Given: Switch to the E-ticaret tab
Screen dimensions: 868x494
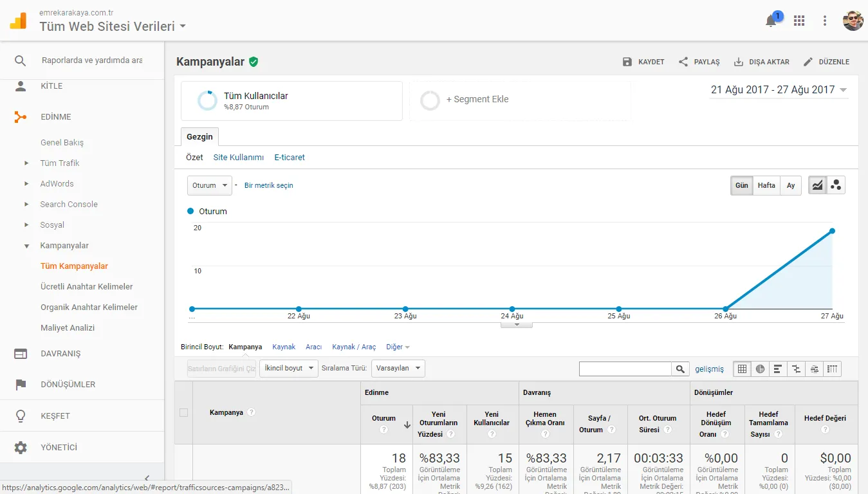Looking at the screenshot, I should [x=289, y=157].
